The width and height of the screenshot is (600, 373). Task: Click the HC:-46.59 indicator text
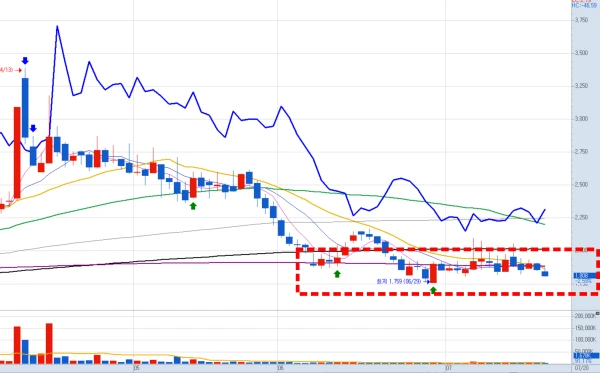coord(585,6)
